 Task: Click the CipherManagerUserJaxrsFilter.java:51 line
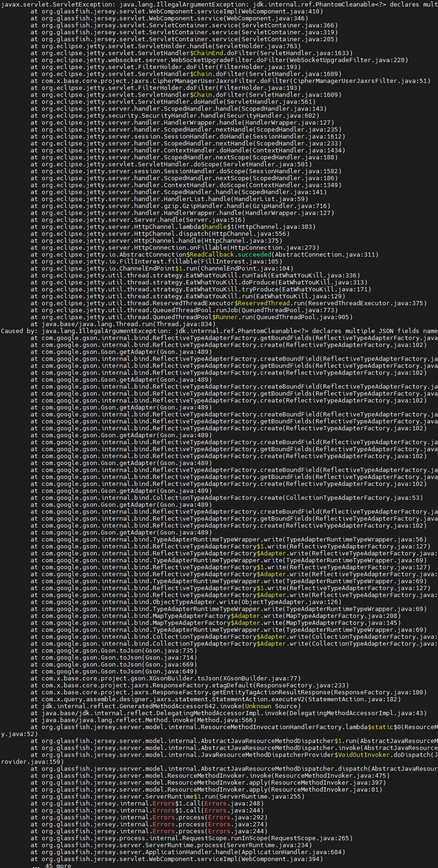coord(231,81)
